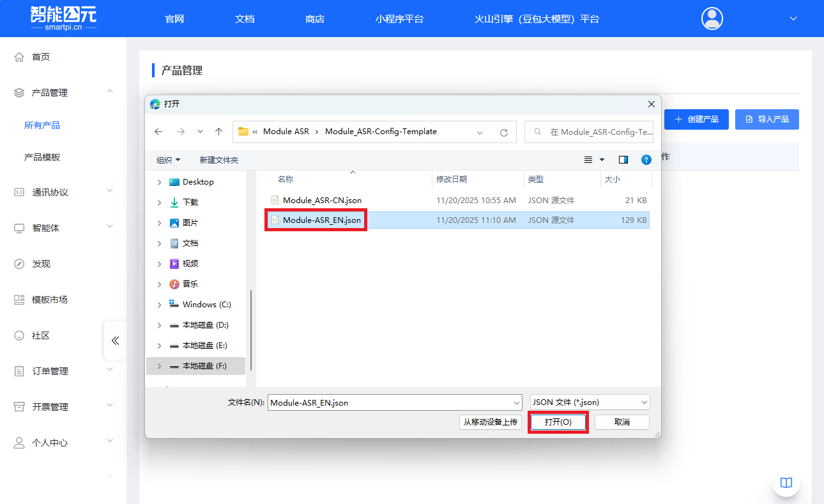Select the Module_ASR-CN.json file

point(322,201)
